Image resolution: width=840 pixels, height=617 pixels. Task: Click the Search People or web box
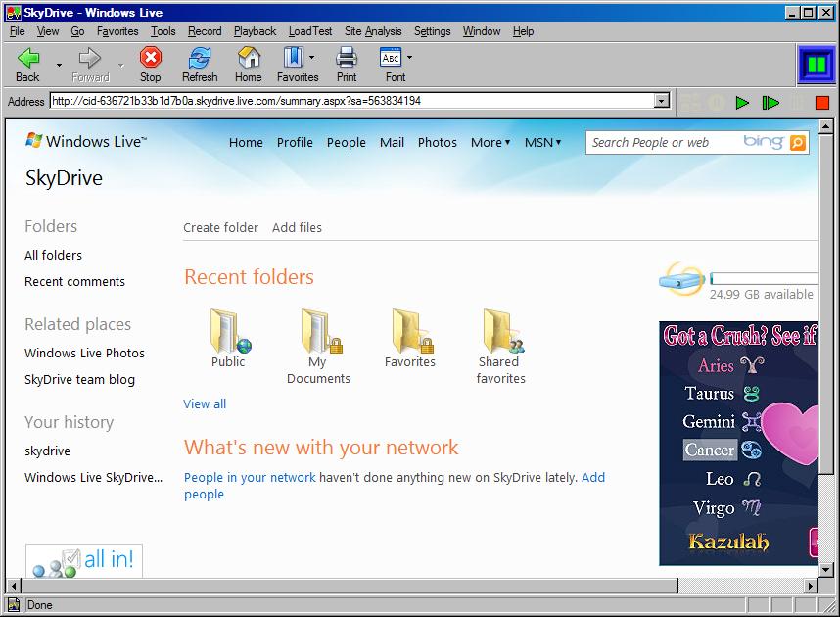[x=665, y=143]
